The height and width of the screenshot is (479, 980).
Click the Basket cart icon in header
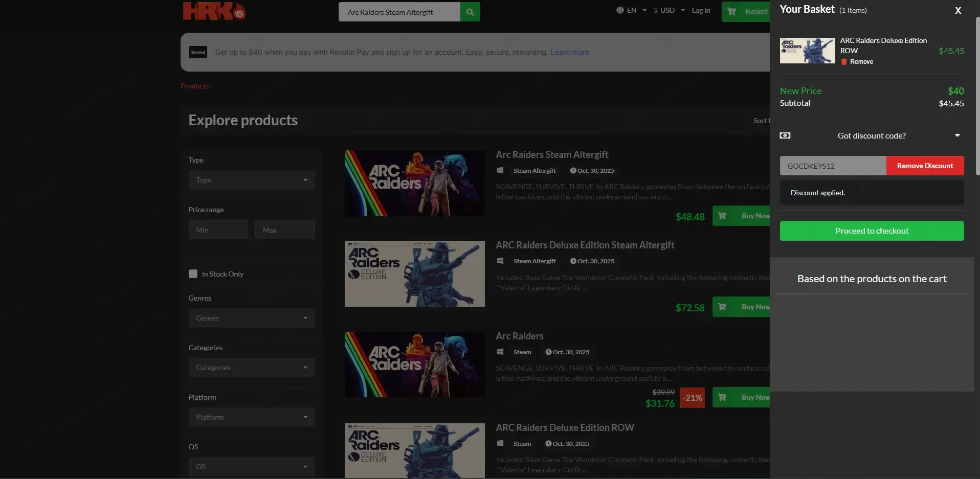732,11
